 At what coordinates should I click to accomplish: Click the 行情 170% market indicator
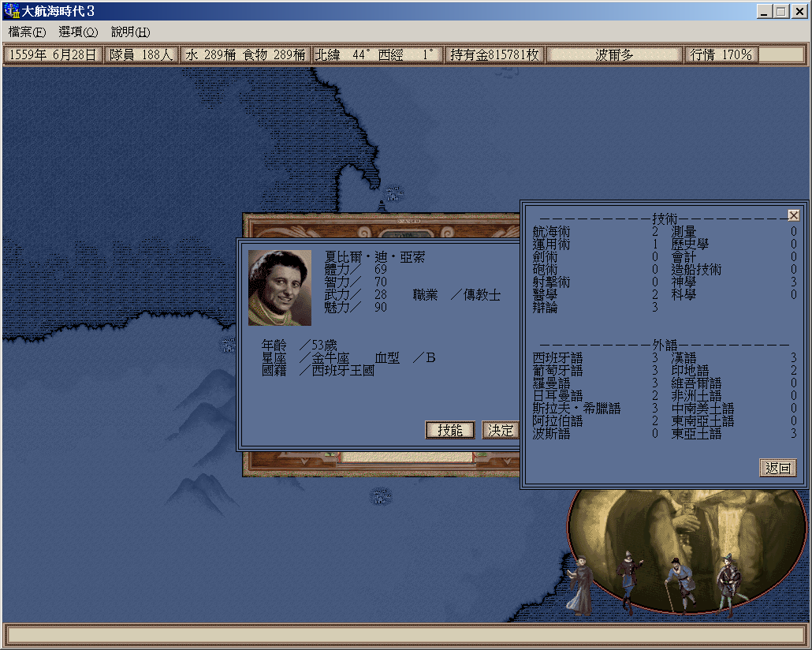(x=721, y=55)
